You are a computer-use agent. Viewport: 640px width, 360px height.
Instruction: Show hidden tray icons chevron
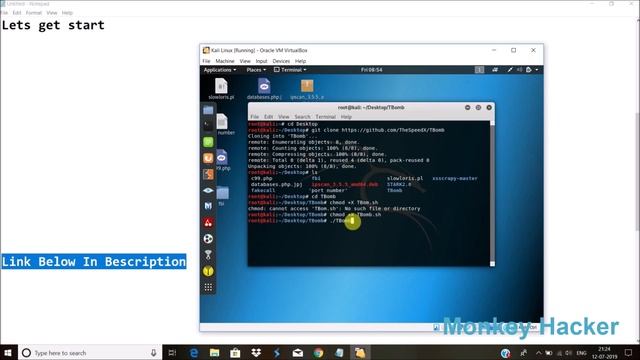coord(538,353)
